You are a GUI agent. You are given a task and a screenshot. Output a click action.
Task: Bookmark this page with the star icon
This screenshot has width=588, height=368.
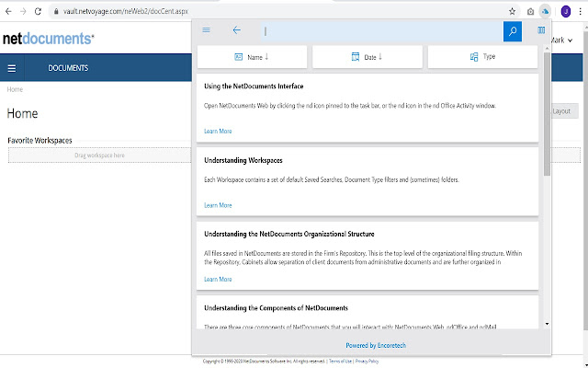pos(513,12)
